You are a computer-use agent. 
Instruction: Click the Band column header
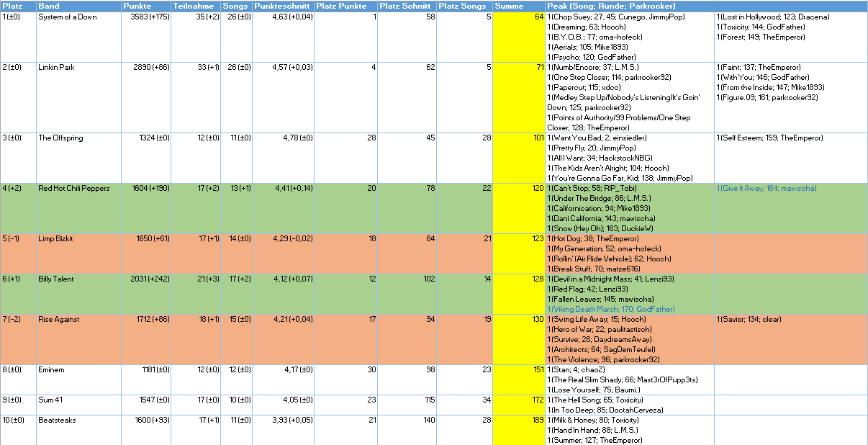click(78, 6)
